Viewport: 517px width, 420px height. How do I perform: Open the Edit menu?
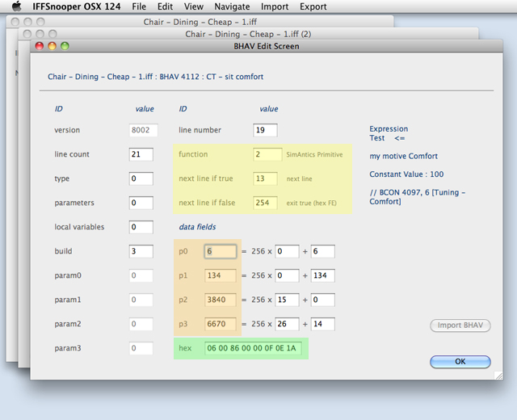[164, 6]
